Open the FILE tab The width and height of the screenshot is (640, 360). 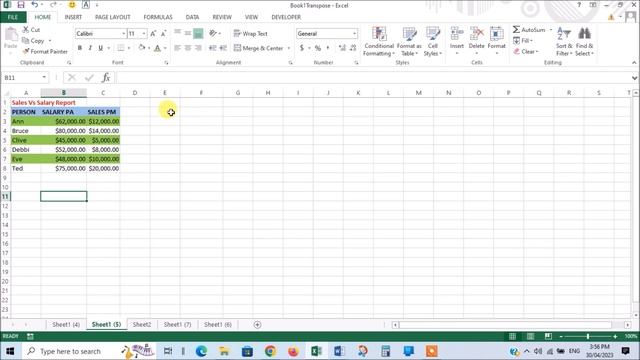[13, 17]
